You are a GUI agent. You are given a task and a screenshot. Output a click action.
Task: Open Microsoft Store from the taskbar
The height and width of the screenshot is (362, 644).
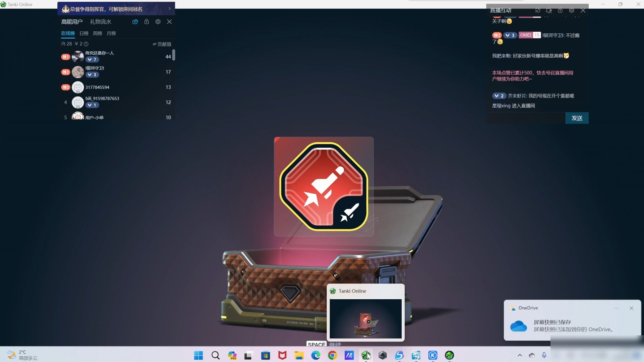[x=266, y=355]
